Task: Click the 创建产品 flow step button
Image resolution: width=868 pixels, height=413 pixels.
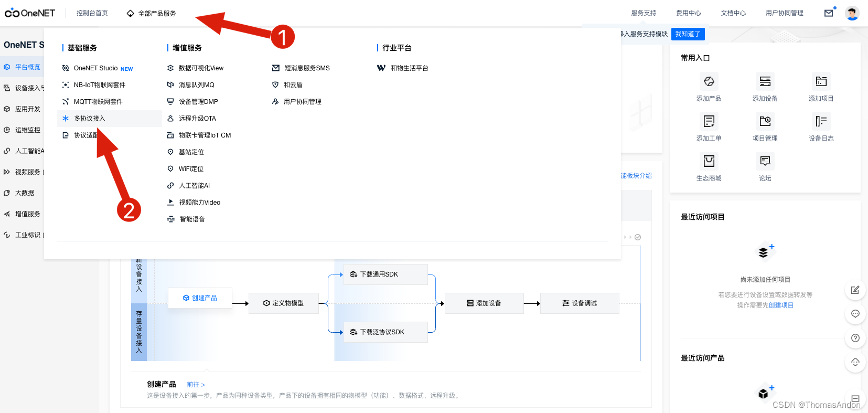Action: 200,298
